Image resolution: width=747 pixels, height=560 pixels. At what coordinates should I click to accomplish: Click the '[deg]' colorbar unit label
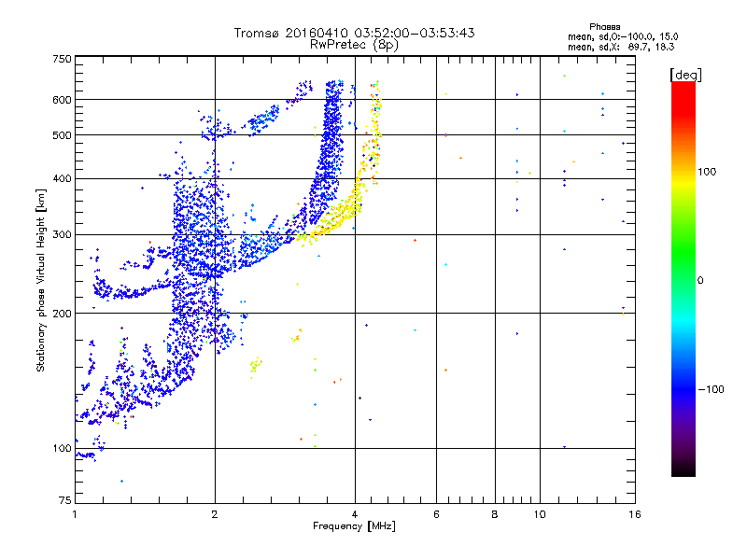coord(685,75)
